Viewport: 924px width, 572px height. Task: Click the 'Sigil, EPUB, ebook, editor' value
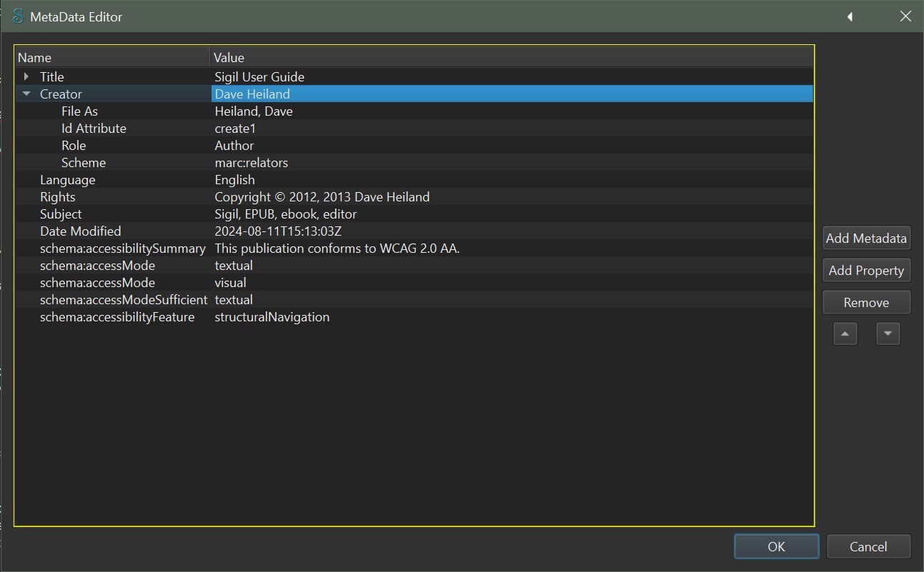click(x=286, y=214)
